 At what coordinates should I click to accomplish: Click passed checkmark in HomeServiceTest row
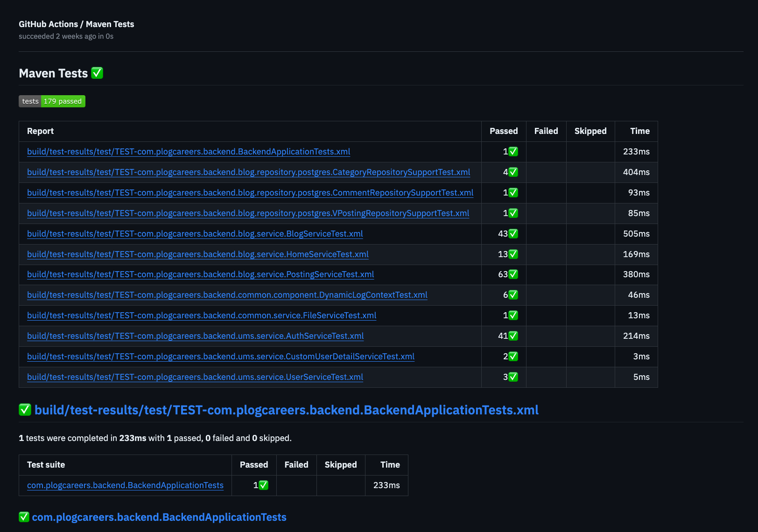(513, 254)
